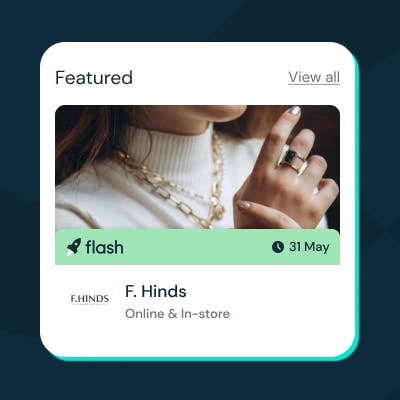Click the flash rocket icon
Image resolution: width=400 pixels, height=400 pixels.
74,247
